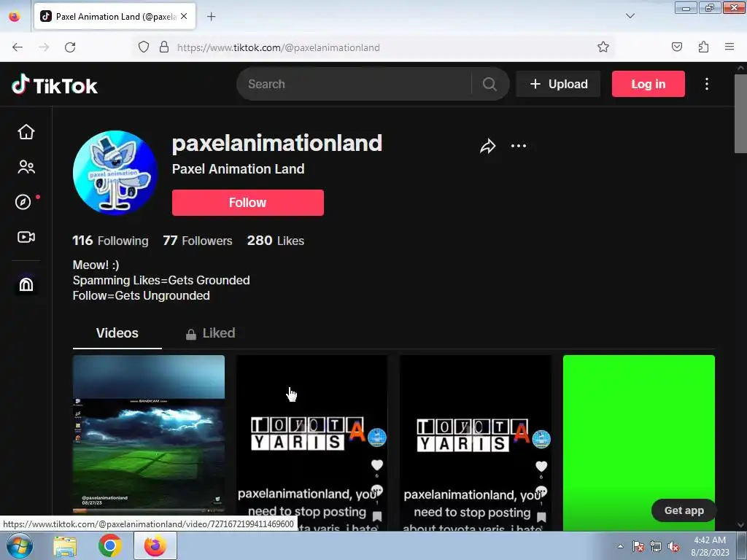Bookmark this page with the star icon
The image size is (747, 560).
click(603, 47)
